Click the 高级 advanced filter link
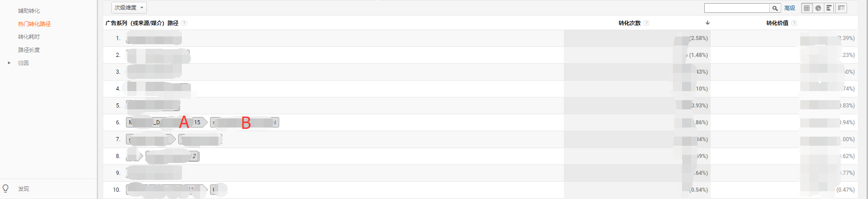868x199 pixels. [x=790, y=8]
